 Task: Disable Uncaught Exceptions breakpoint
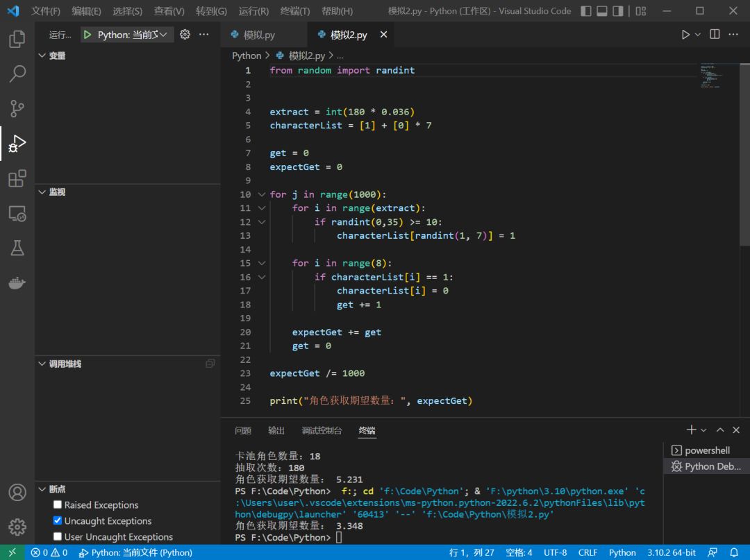[58, 520]
